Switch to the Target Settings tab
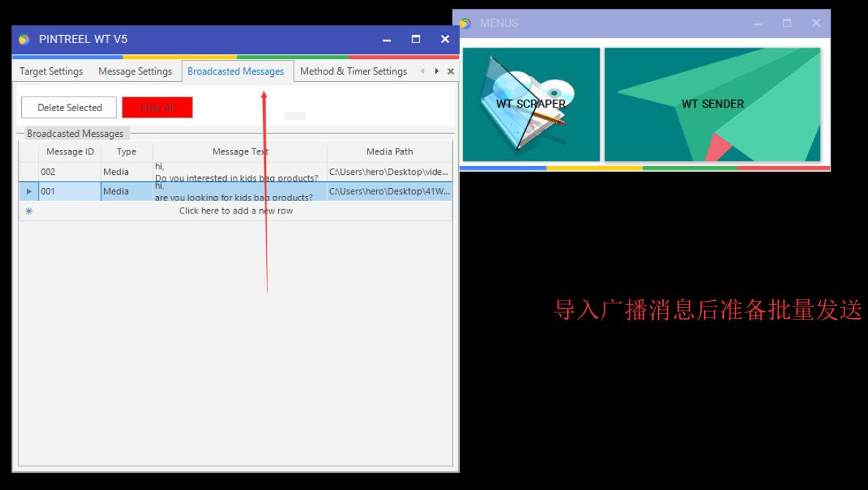 51,72
